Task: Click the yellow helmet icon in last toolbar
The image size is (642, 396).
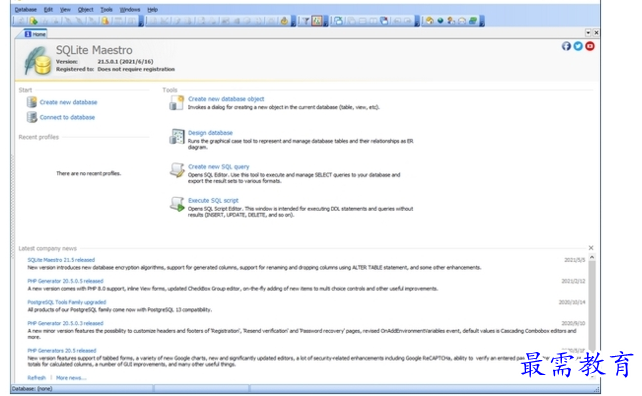Action: coord(430,21)
